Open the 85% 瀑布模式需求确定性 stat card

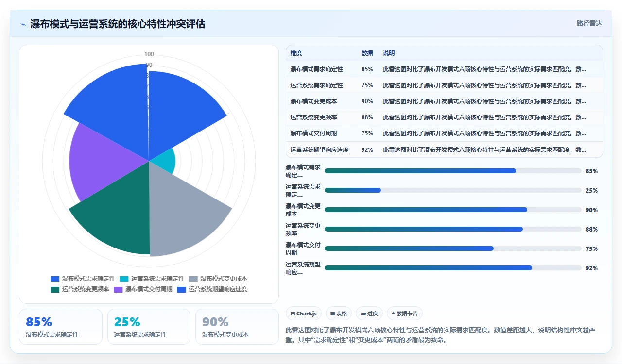[61, 327]
